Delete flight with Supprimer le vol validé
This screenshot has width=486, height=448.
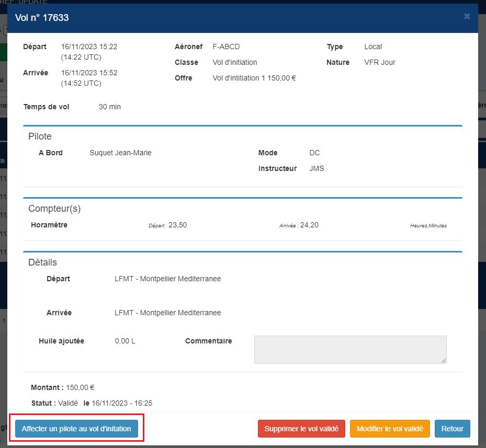[x=301, y=429]
